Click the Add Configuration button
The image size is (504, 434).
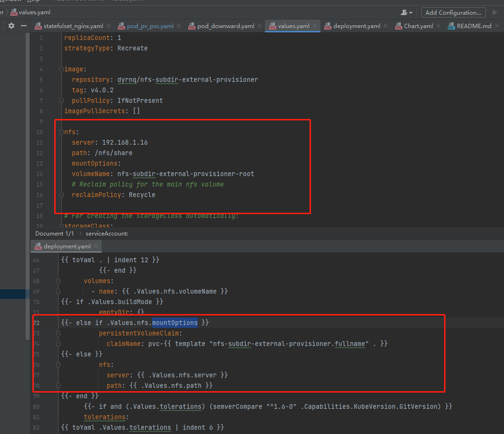(x=453, y=12)
